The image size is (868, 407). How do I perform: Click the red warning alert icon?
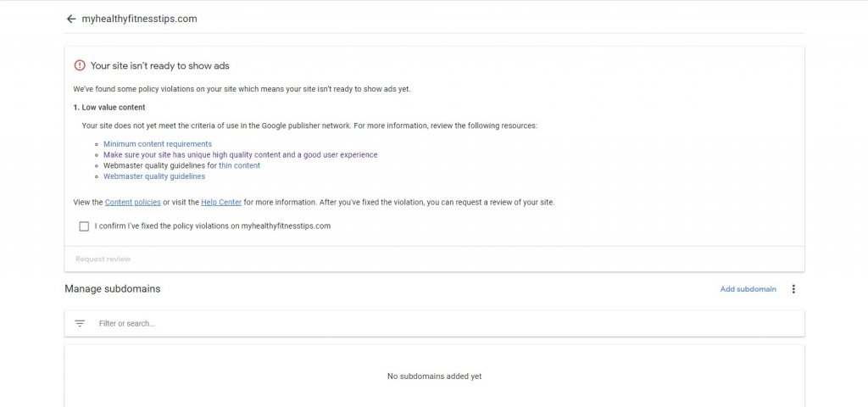(80, 65)
